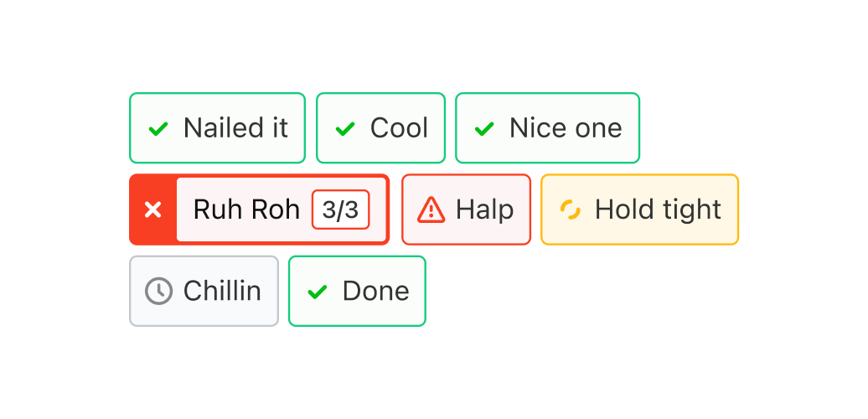Click the checkmark icon beside Cool
Image resolution: width=868 pixels, height=419 pixels.
pos(345,129)
